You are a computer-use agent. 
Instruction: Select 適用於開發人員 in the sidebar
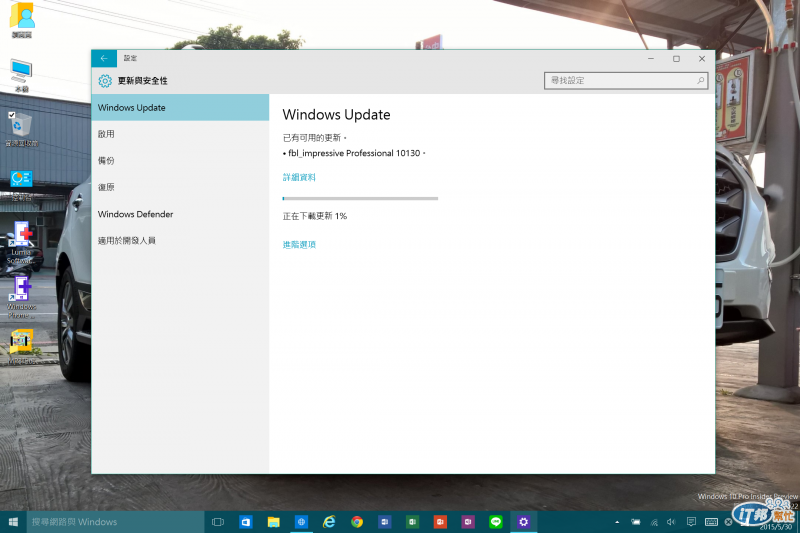coord(180,241)
